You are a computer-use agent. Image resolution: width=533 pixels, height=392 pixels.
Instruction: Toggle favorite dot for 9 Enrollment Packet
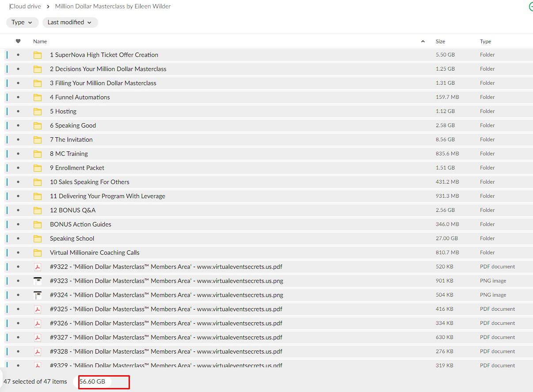[x=18, y=168]
